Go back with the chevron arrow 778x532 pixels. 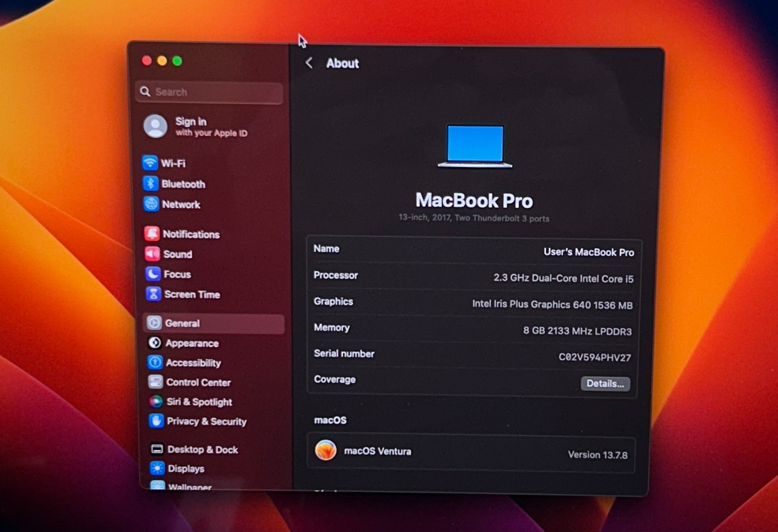tap(309, 63)
